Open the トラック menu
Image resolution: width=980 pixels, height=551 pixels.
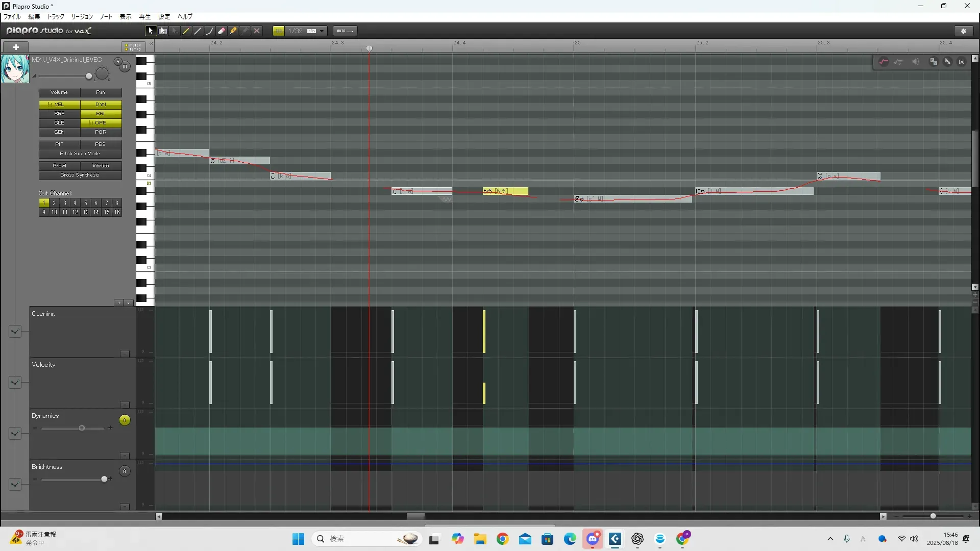click(x=56, y=16)
